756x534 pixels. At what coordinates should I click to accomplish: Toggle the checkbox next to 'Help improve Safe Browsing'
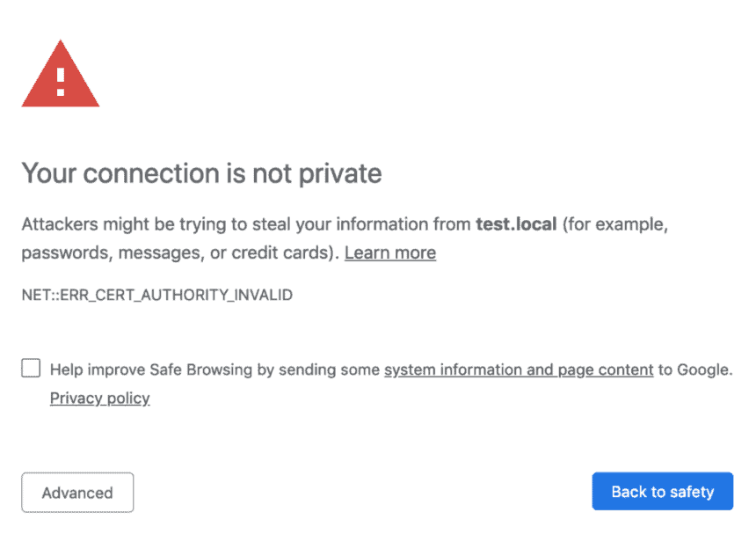point(30,368)
